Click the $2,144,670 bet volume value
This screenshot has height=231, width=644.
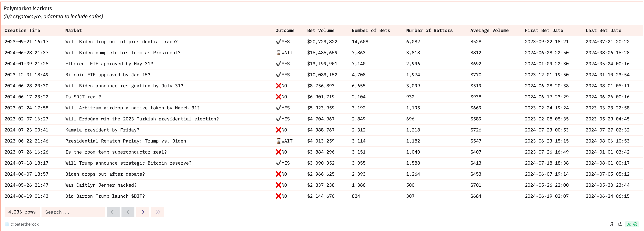pyautogui.click(x=321, y=196)
